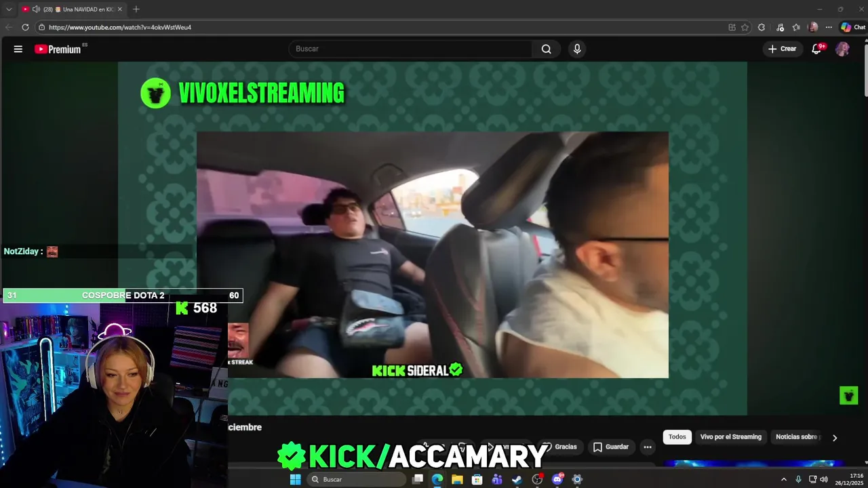Open split screen apps icon in address bar
The image size is (868, 488).
click(x=732, y=27)
